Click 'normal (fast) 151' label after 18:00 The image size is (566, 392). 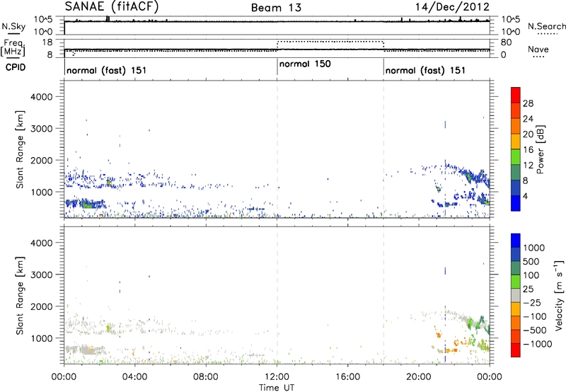(x=425, y=70)
